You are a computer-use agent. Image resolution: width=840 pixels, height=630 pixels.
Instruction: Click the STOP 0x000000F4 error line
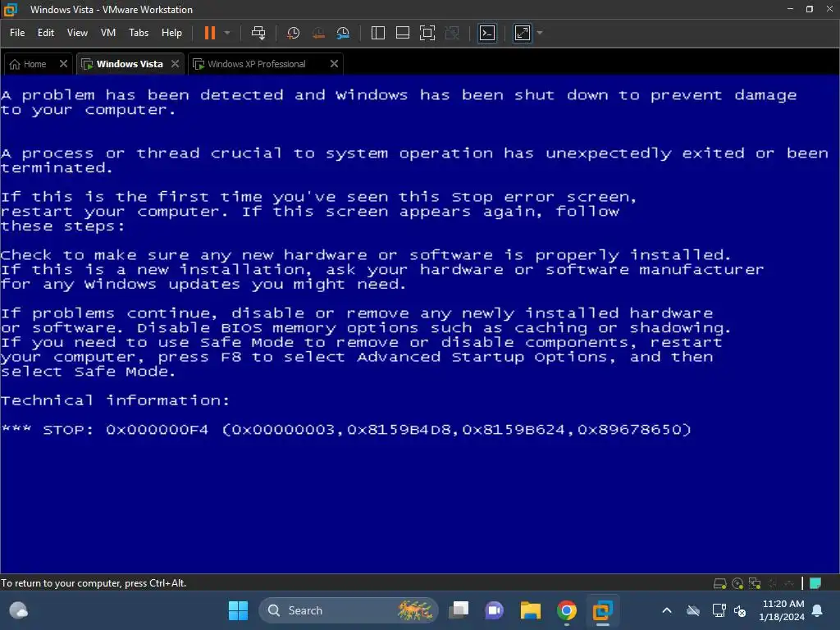[346, 430]
